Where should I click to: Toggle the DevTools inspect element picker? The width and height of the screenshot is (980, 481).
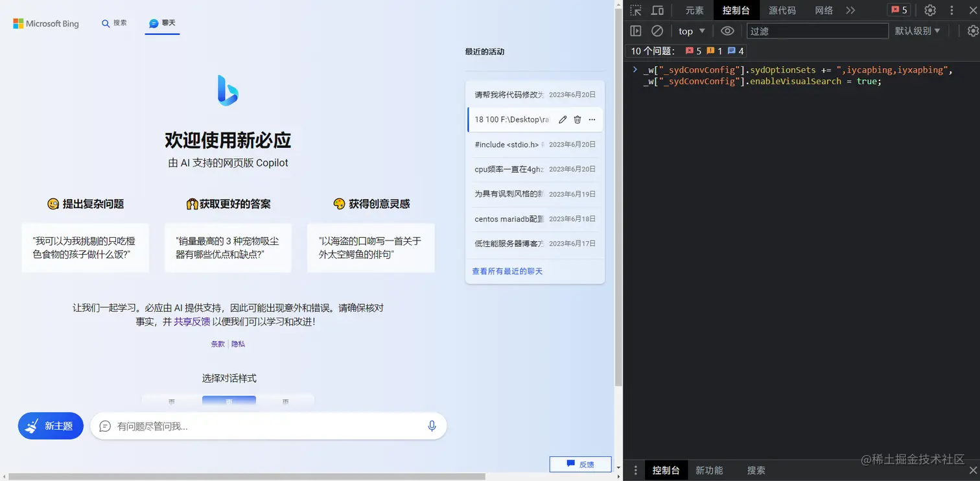click(x=636, y=10)
